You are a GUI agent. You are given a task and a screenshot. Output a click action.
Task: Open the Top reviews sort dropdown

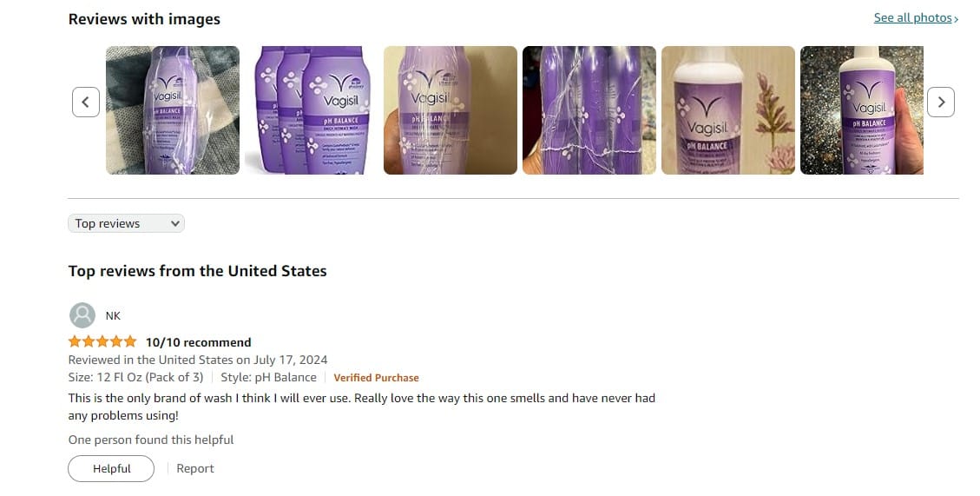click(126, 223)
